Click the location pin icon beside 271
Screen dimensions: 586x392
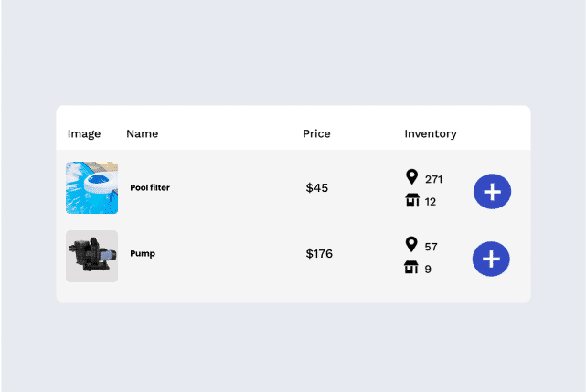pyautogui.click(x=411, y=176)
